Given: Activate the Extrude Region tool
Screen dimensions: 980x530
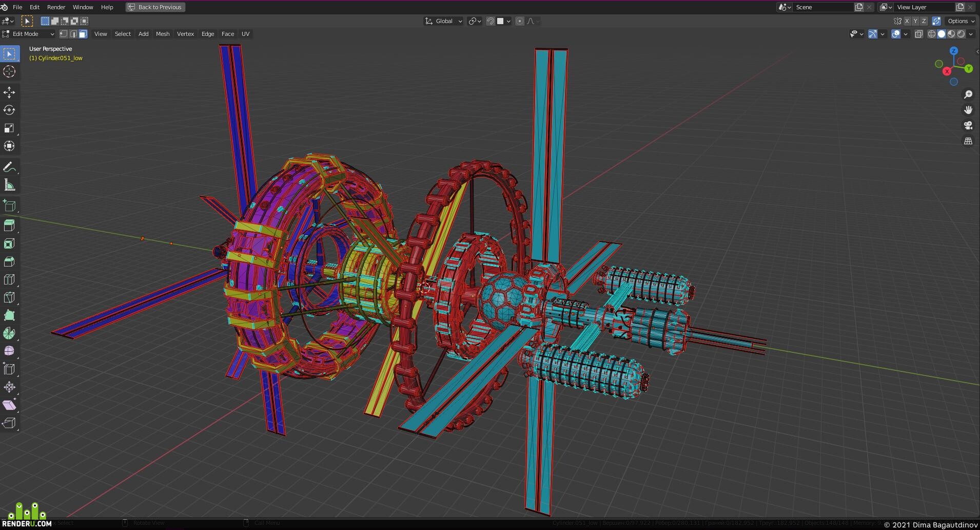Looking at the screenshot, I should point(9,225).
